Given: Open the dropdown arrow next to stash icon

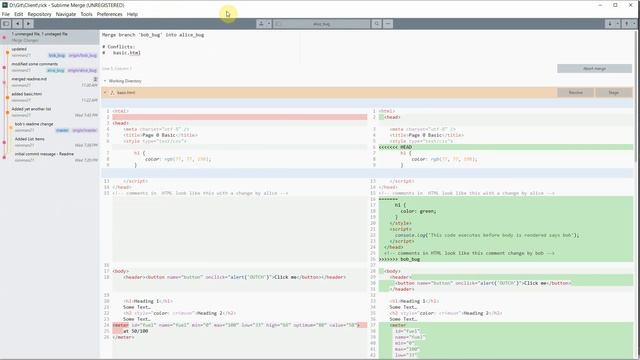Looking at the screenshot, I should point(269,24).
